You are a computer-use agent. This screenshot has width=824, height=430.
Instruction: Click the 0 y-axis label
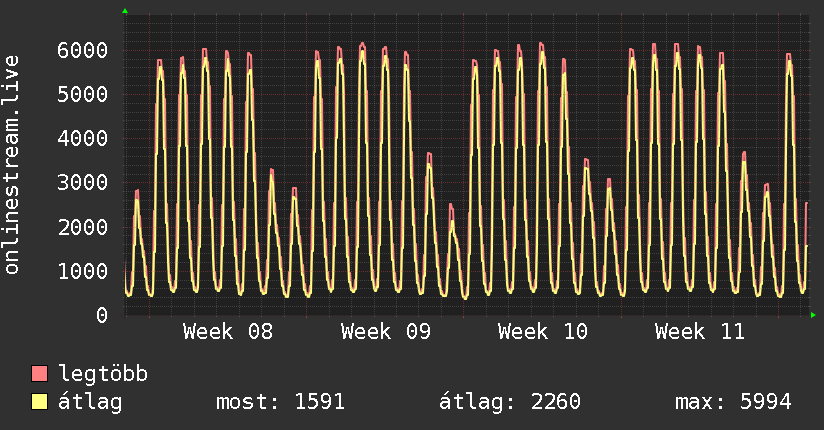102,315
